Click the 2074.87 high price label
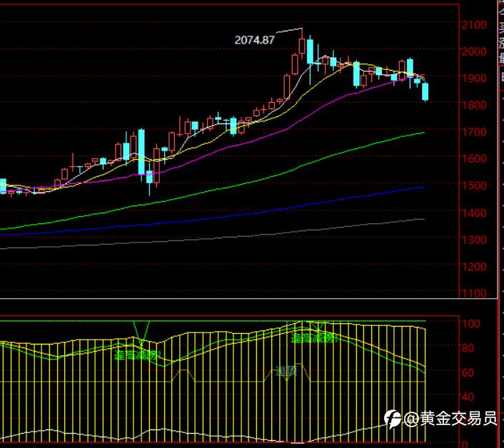504x448 pixels. point(254,40)
